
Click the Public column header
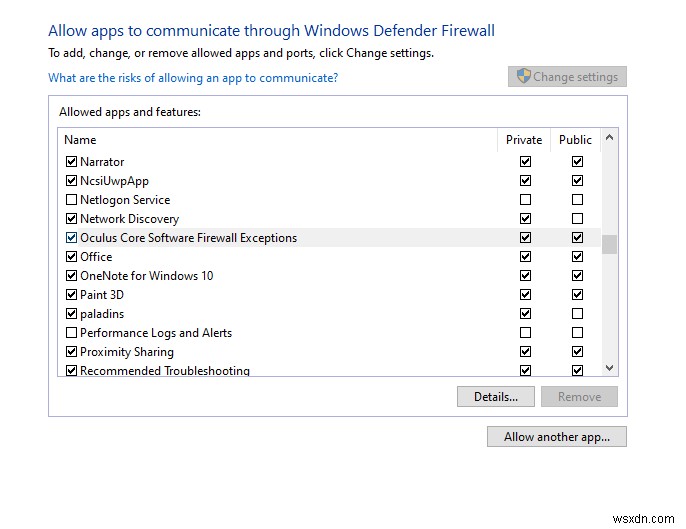pyautogui.click(x=575, y=140)
